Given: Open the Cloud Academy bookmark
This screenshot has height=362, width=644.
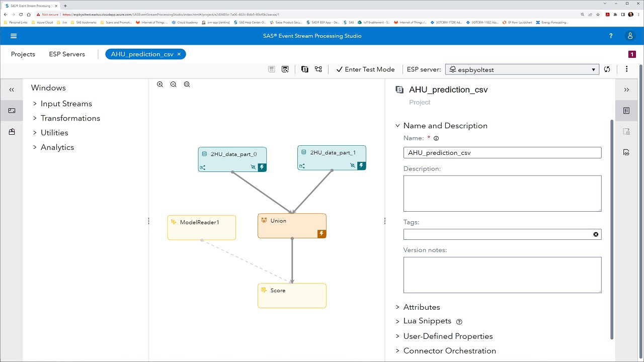Looking at the screenshot, I should [185, 22].
